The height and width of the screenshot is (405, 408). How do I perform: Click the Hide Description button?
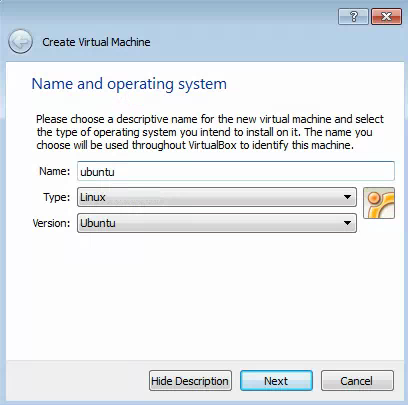click(x=190, y=381)
